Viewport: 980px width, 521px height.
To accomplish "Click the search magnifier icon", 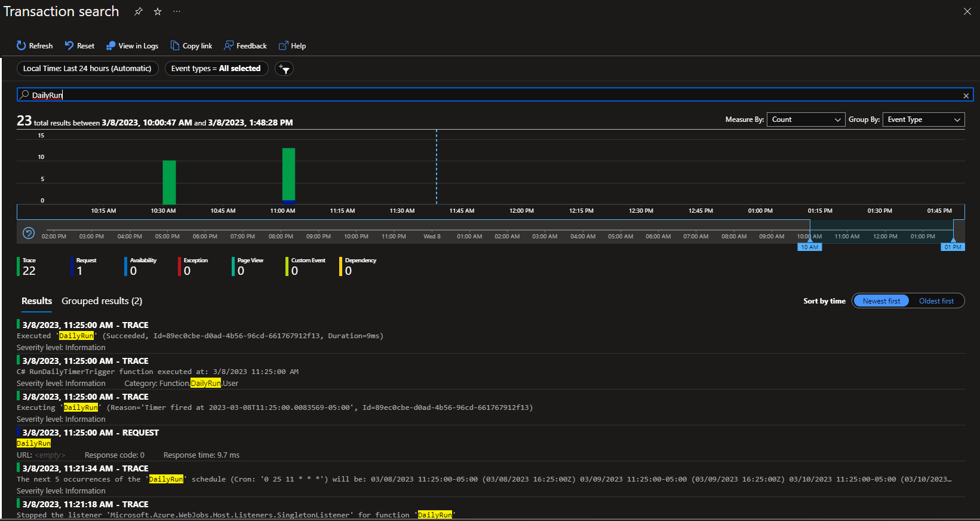I will pos(24,95).
